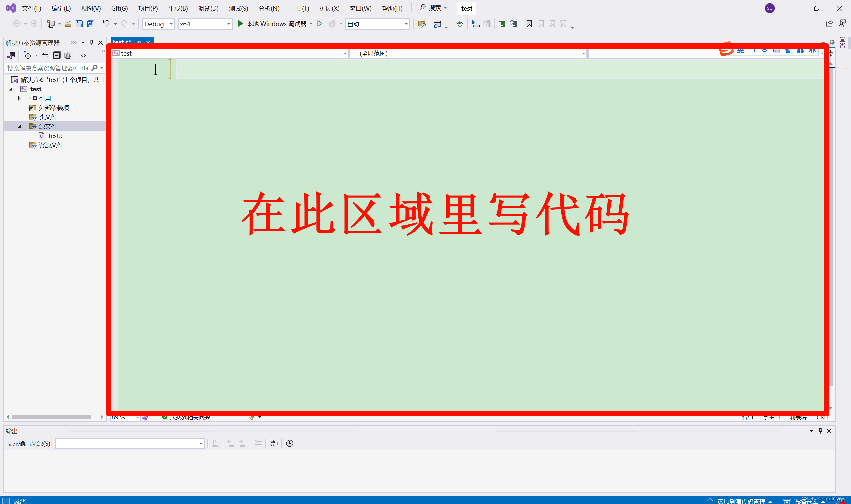Viewport: 851px width, 504px height.
Task: Click the Save All icon
Action: (x=91, y=24)
